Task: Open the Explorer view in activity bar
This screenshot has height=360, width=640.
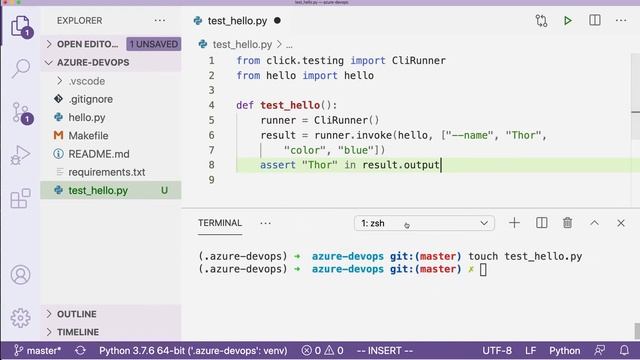Action: tap(20, 26)
